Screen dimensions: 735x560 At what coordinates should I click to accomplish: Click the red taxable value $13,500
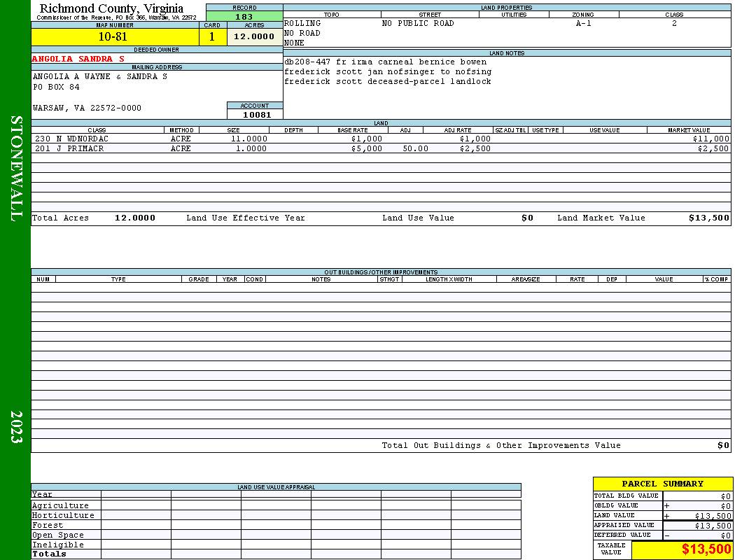(706, 549)
